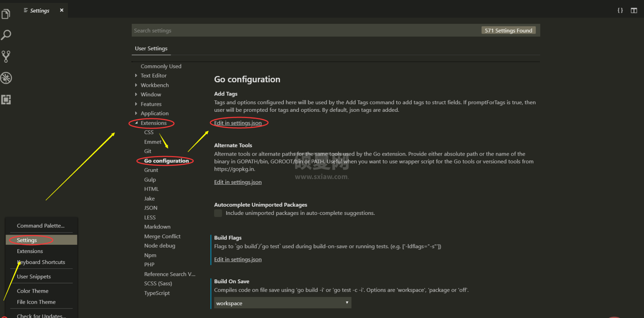Screen dimensions: 644x318
Task: Choose Settings in the gear menu
Action: pos(42,240)
